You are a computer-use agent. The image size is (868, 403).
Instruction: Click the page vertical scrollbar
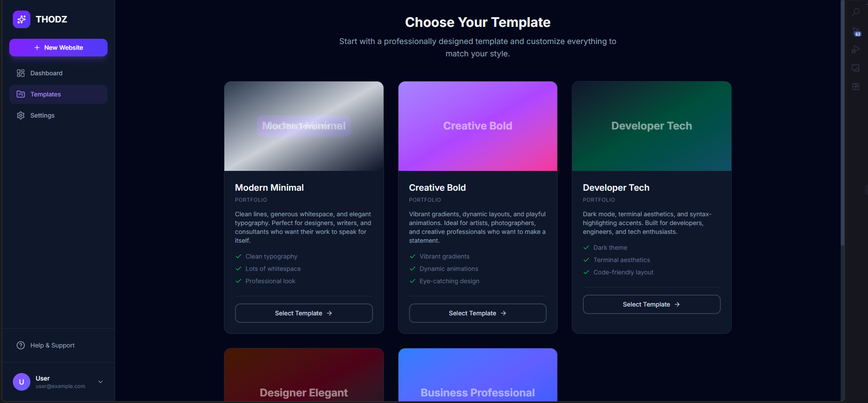click(x=842, y=123)
